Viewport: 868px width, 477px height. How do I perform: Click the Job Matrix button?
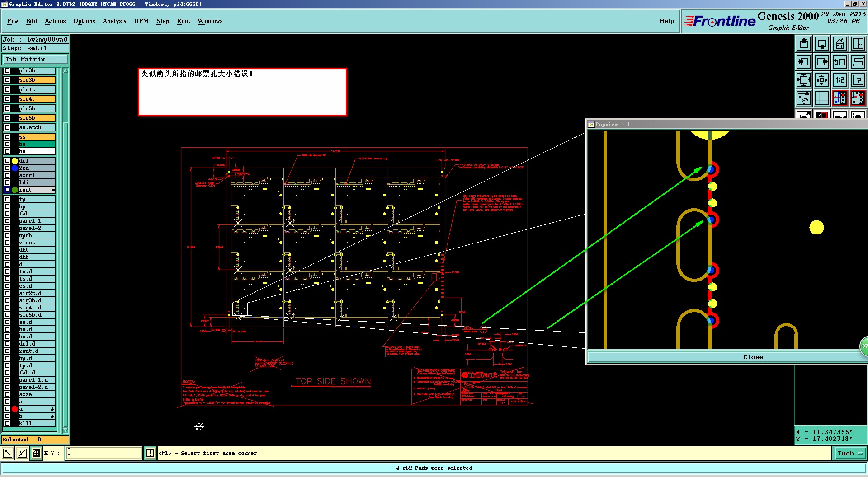pos(35,60)
